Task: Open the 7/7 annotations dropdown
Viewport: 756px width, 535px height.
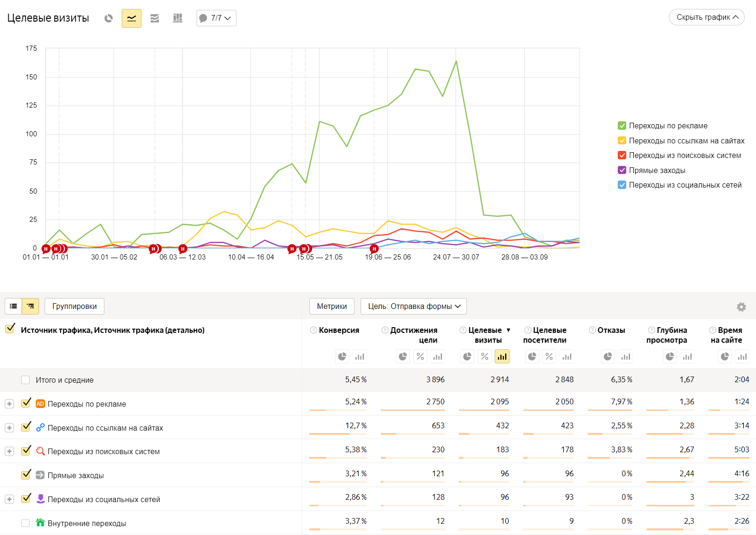Action: 216,18
